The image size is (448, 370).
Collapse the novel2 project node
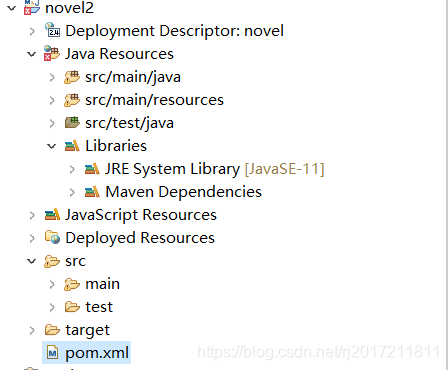click(12, 8)
